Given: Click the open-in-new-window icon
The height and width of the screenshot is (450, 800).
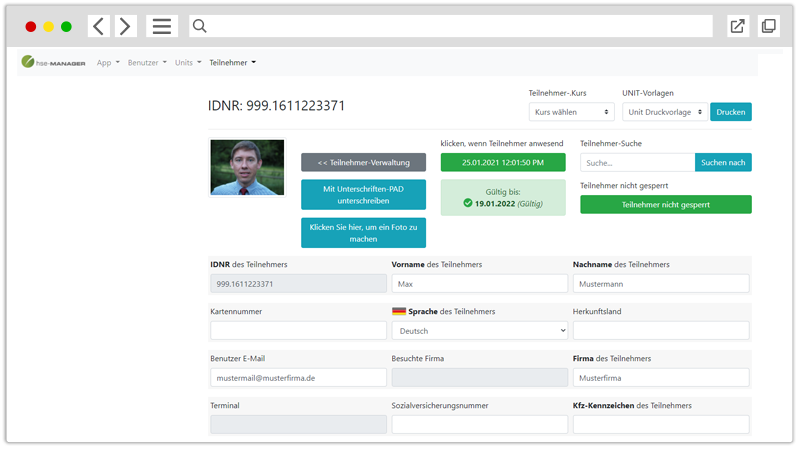Looking at the screenshot, I should click(x=737, y=26).
